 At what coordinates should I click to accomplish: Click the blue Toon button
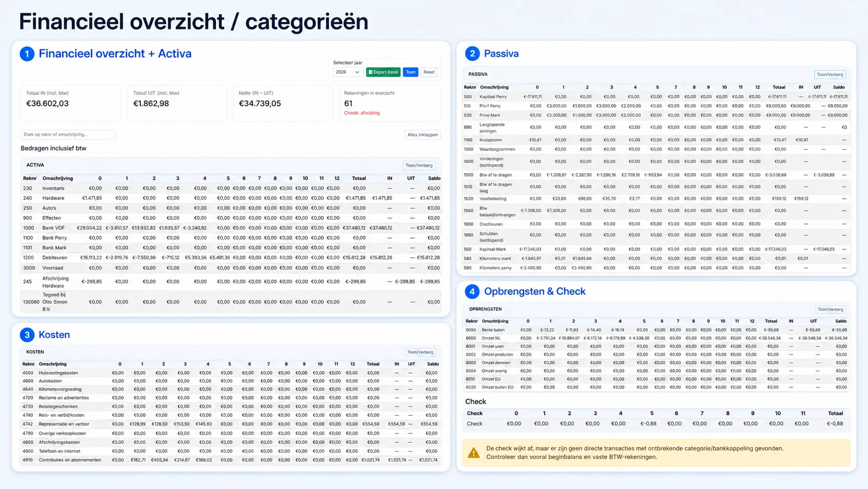coord(411,72)
